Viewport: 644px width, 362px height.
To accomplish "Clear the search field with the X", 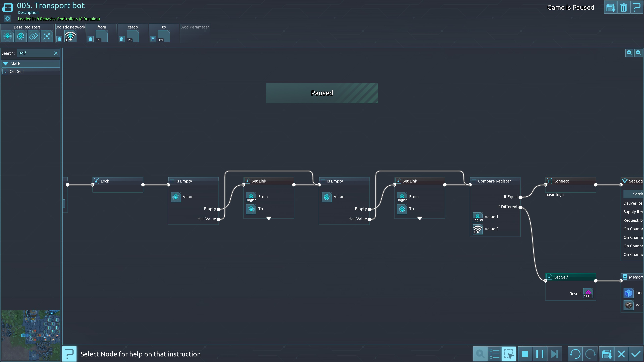I will [56, 53].
